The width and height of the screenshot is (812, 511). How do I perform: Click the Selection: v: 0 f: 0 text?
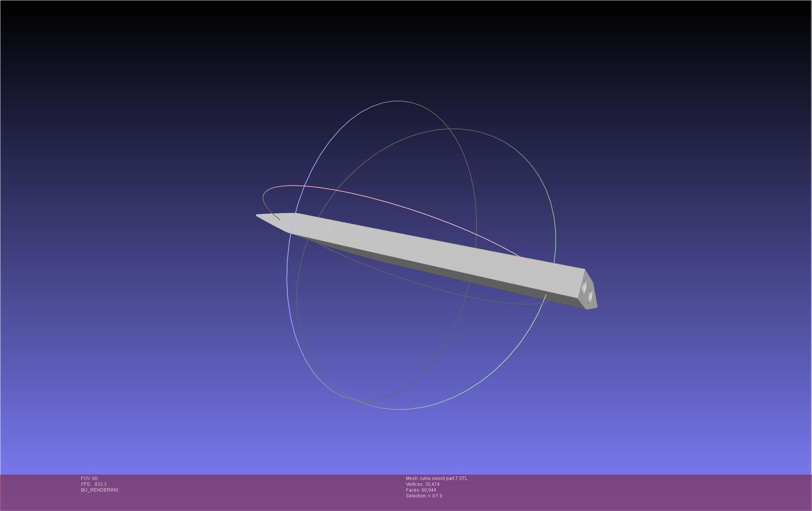click(x=424, y=496)
